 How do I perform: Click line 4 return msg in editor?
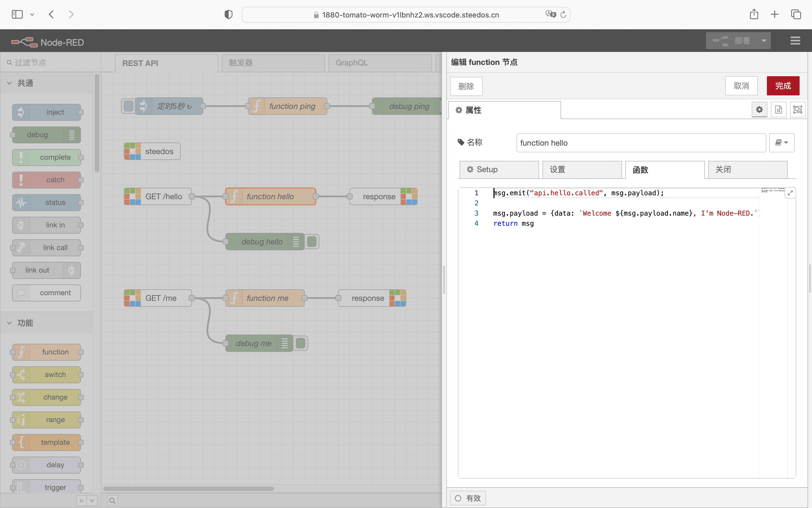click(x=513, y=224)
